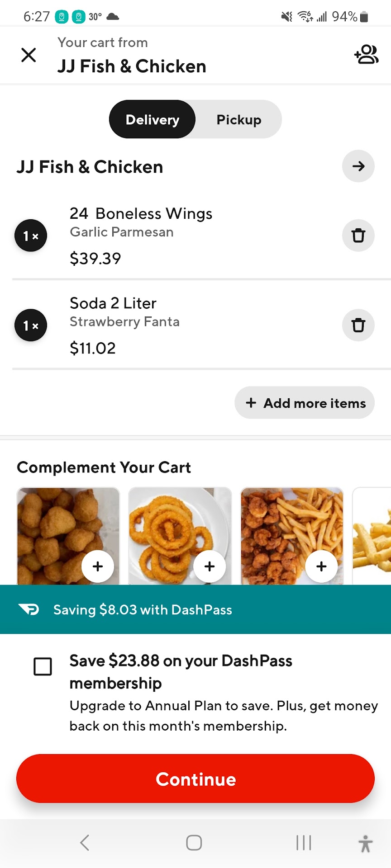Viewport: 391px width, 868px height.
Task: Add the fried nuggets item with plus
Action: click(x=98, y=566)
